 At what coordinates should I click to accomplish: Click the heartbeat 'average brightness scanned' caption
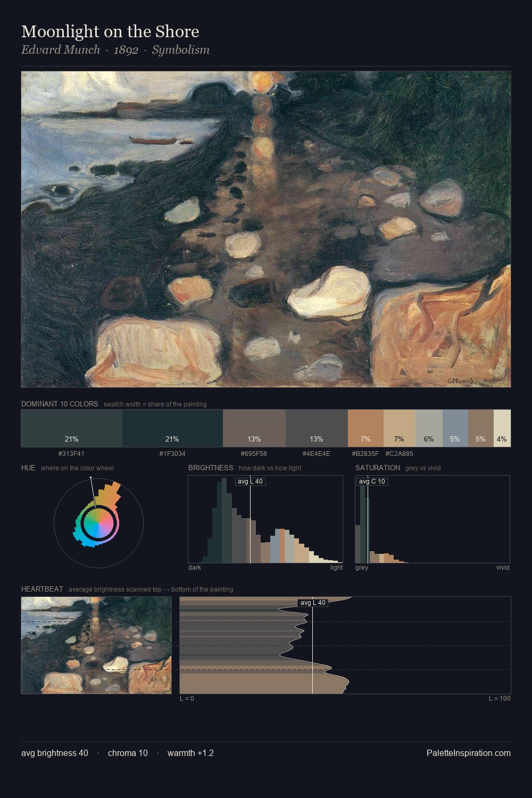(x=151, y=589)
